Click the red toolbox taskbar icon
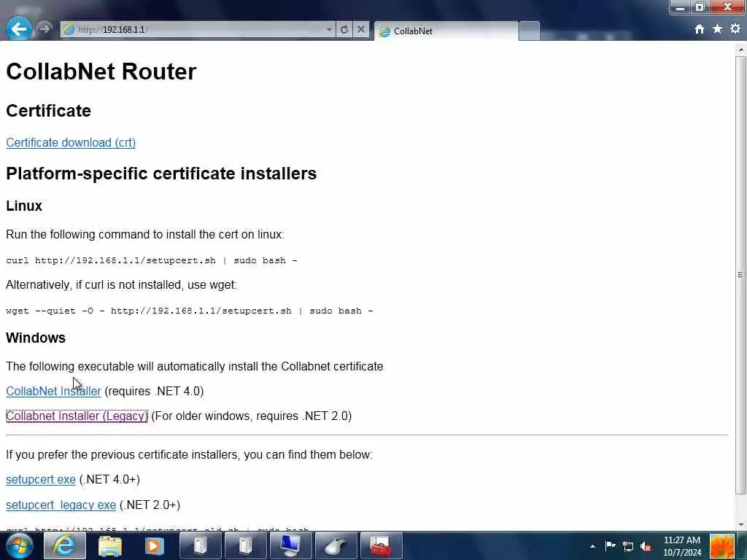The image size is (747, 560). (381, 545)
